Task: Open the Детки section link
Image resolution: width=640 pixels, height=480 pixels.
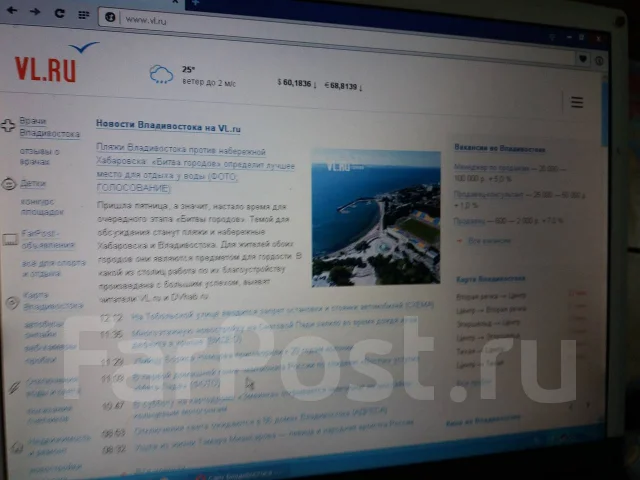Action: coord(33,184)
